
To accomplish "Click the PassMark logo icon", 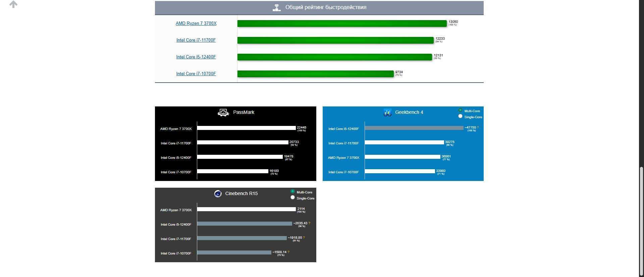I will [x=223, y=112].
